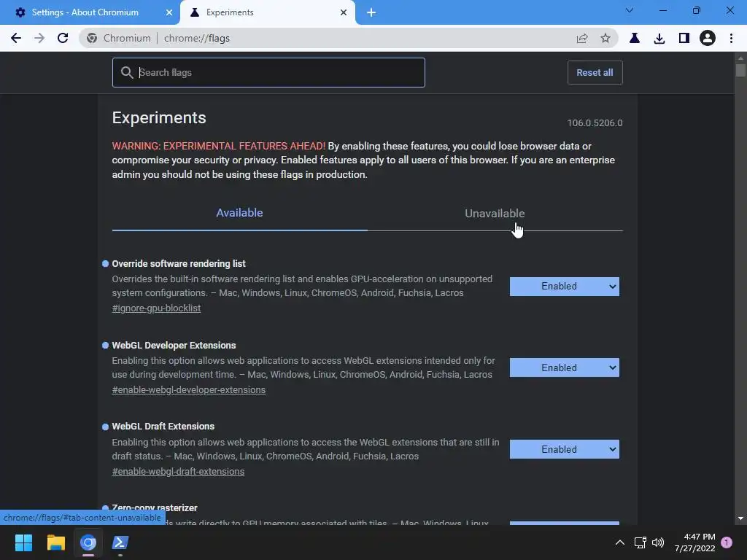The width and height of the screenshot is (747, 560).
Task: Open the Downloads toolbar icon
Action: (x=659, y=38)
